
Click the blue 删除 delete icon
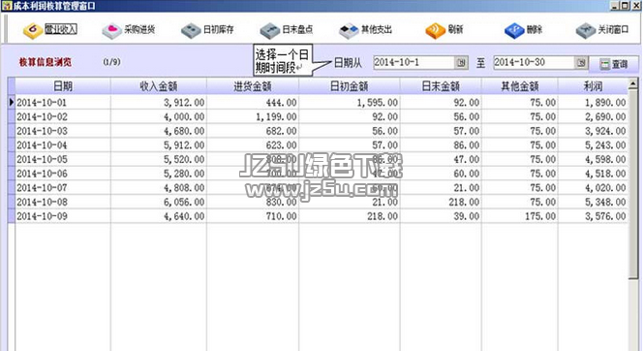[x=514, y=30]
